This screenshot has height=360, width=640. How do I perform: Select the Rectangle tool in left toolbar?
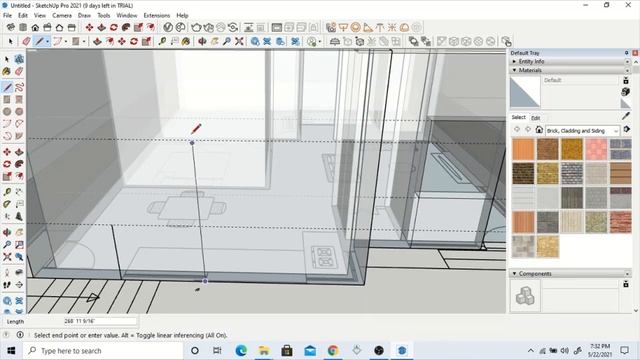pos(7,99)
